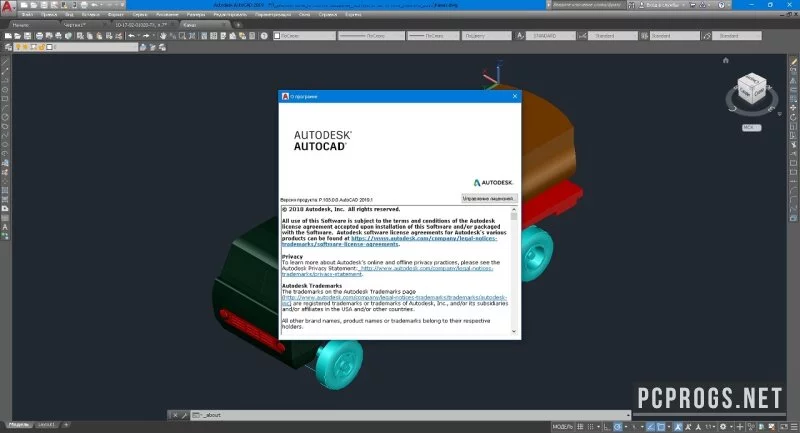Open Layer Properties Manager icon
800x433 pixels.
coord(8,47)
